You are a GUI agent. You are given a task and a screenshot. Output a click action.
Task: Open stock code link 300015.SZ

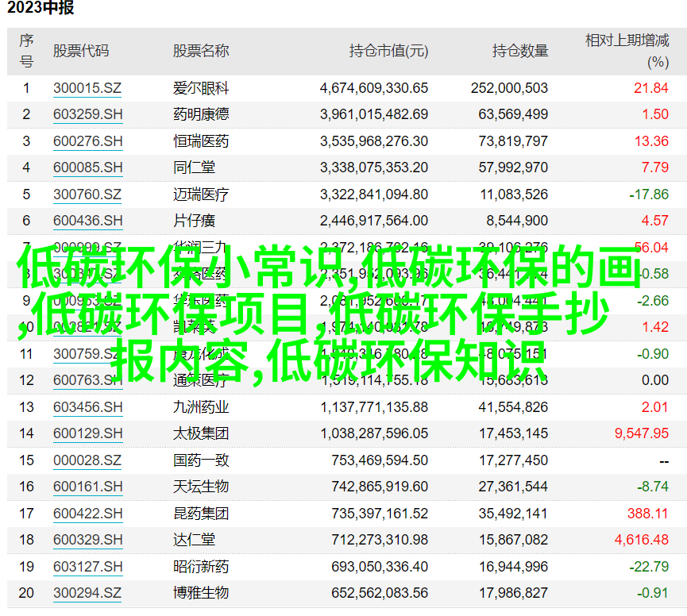pos(87,88)
